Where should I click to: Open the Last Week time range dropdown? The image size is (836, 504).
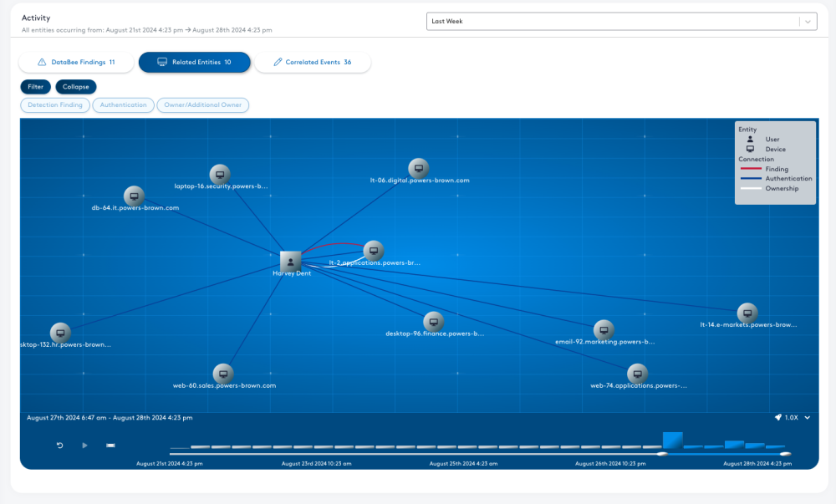pos(621,21)
